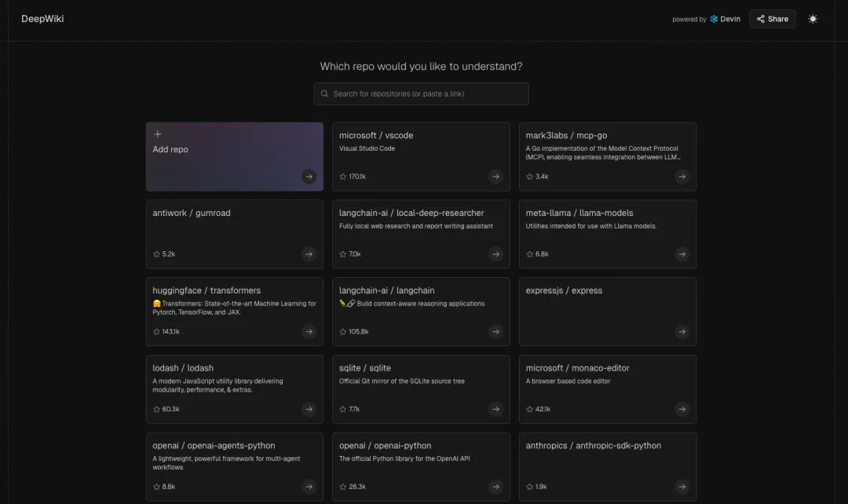Toggle light/dark theme with sun icon
Viewport: 848px width, 504px height.
point(813,19)
